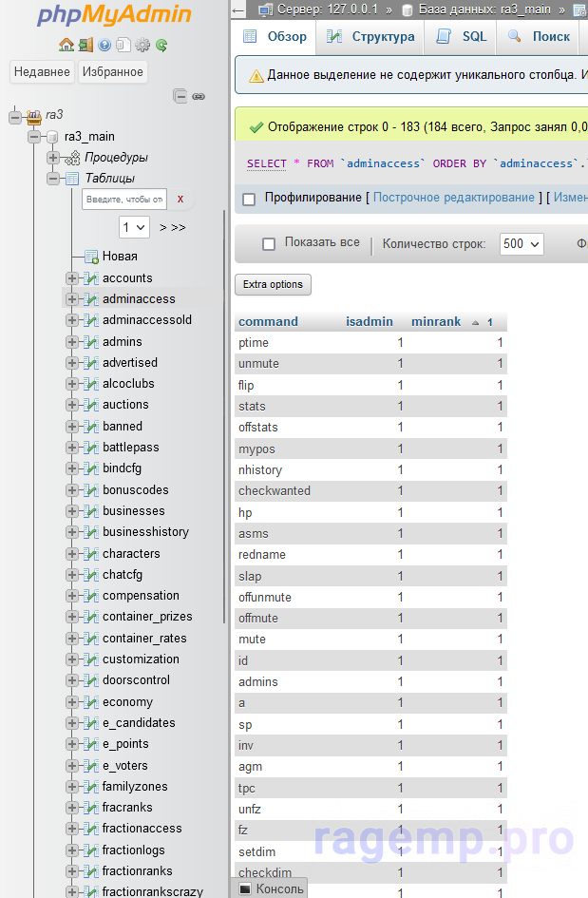Viewport: 588px width, 898px height.
Task: Click the Таблицы table icon
Action: (72, 179)
